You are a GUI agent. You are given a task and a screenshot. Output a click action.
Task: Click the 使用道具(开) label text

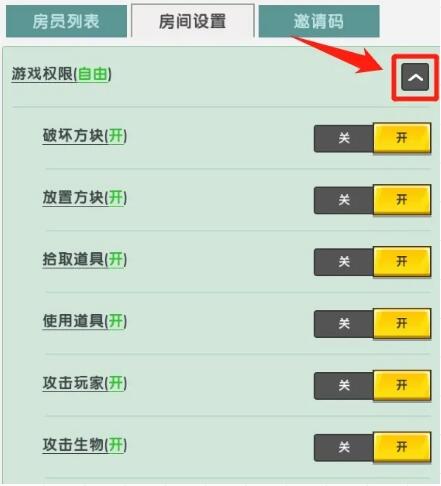coord(85,321)
